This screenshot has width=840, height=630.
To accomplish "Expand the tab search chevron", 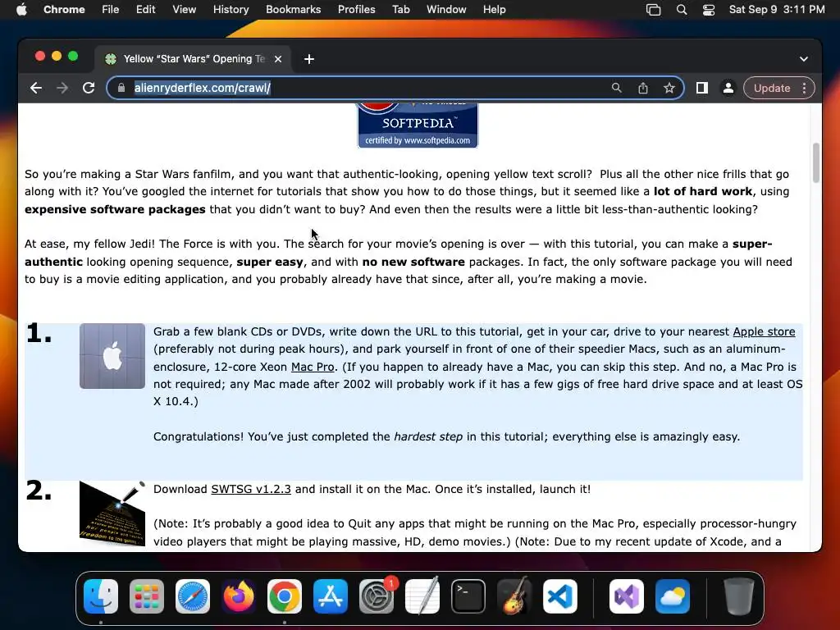I will [804, 59].
